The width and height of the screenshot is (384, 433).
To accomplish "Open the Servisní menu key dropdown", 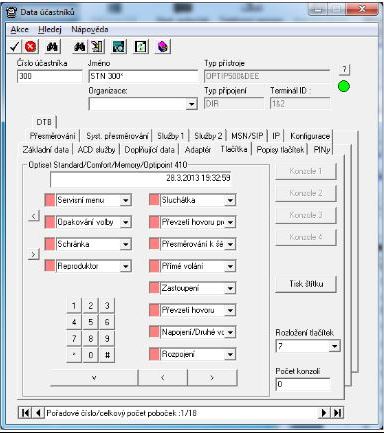I will coord(125,200).
